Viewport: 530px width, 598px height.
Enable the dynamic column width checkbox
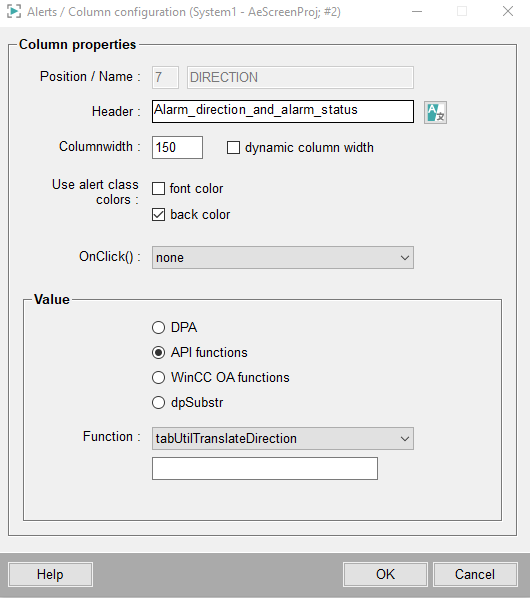233,148
